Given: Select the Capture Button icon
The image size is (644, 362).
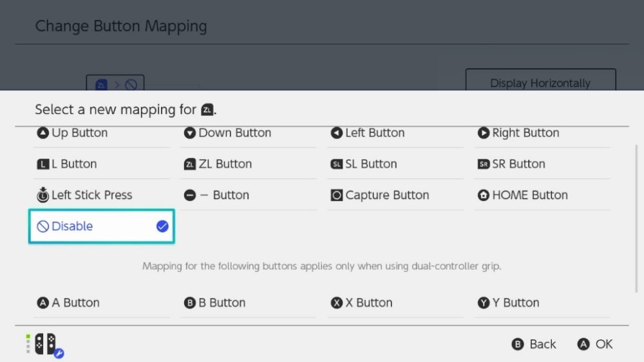Looking at the screenshot, I should pyautogui.click(x=336, y=195).
